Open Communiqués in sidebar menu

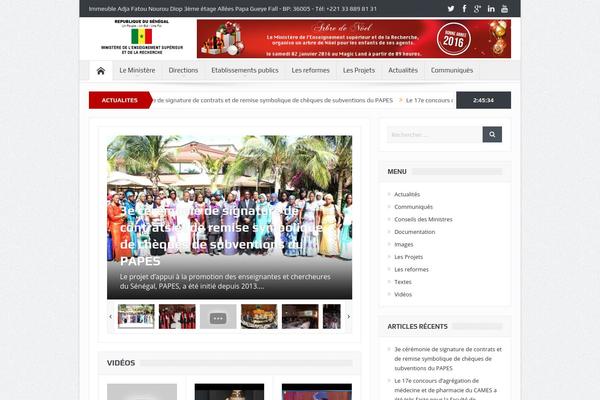point(414,207)
